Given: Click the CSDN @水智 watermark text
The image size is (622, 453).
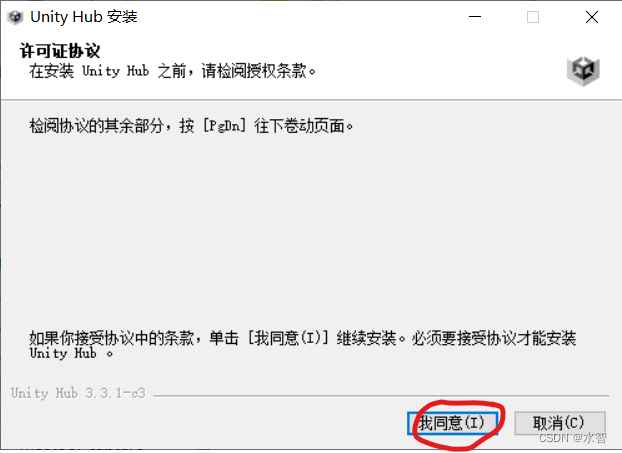Looking at the screenshot, I should click(x=572, y=438).
